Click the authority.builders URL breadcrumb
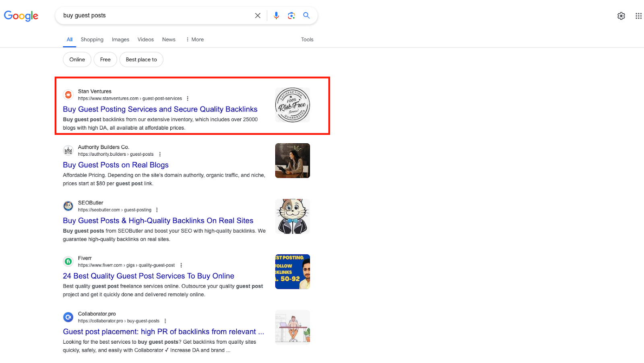This screenshot has width=644, height=363. coord(116,154)
